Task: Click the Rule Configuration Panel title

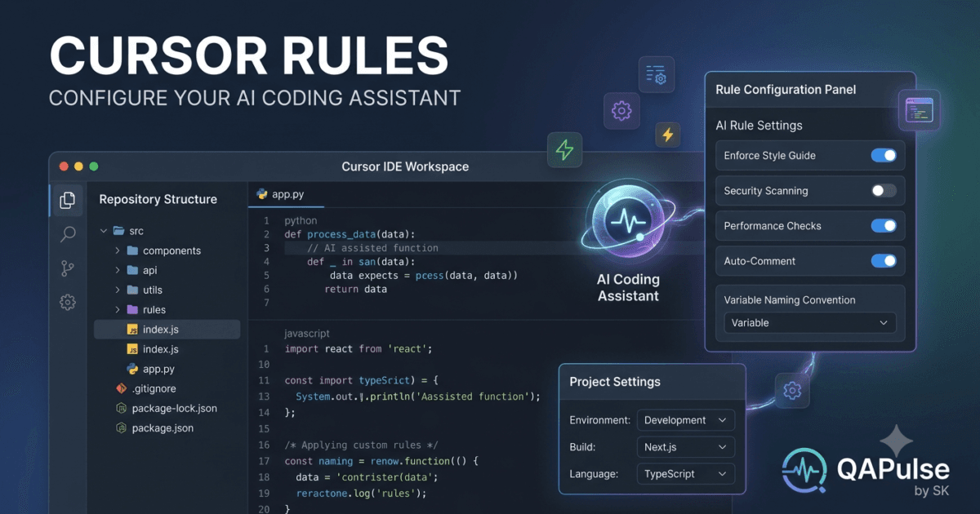Action: tap(786, 90)
